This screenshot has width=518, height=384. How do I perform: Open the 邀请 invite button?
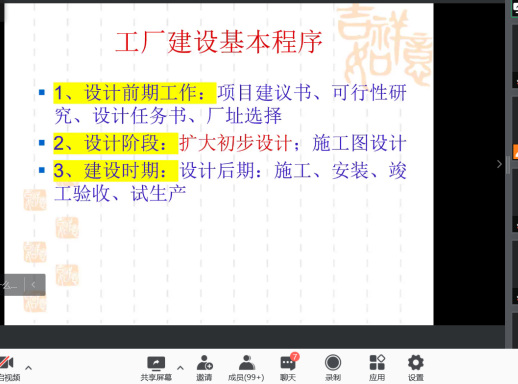[204, 368]
